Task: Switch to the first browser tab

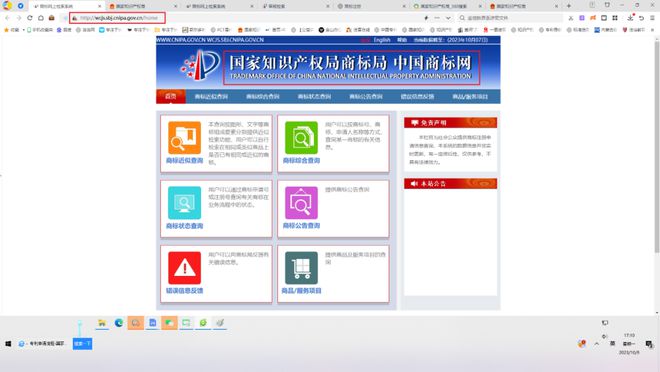Action: pos(67,6)
